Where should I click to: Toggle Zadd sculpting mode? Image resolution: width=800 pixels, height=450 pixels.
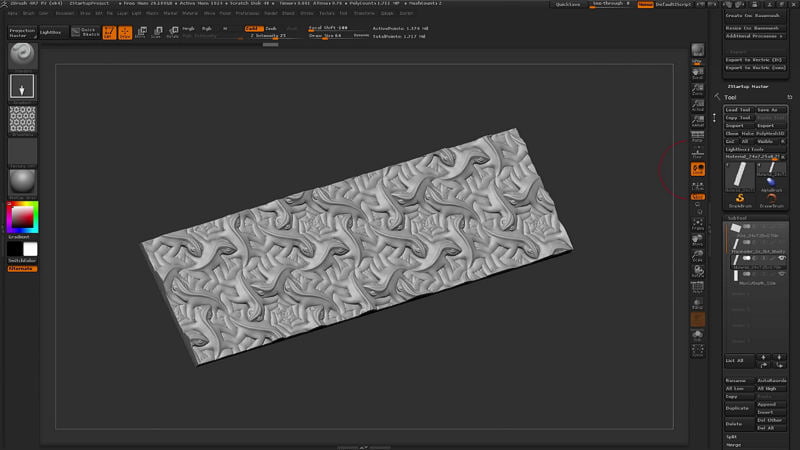253,28
